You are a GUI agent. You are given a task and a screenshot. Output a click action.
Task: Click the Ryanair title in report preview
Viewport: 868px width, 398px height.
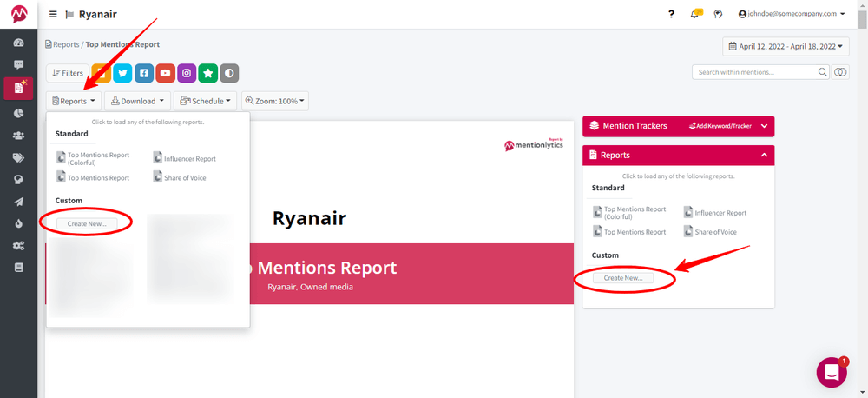310,218
